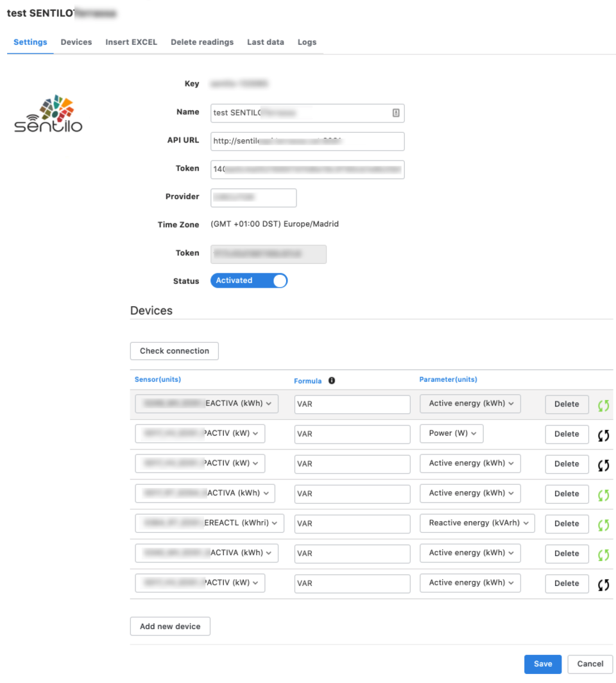
Task: Open the PACTIV (kW) sensor dropdown in the last row
Action: [200, 582]
